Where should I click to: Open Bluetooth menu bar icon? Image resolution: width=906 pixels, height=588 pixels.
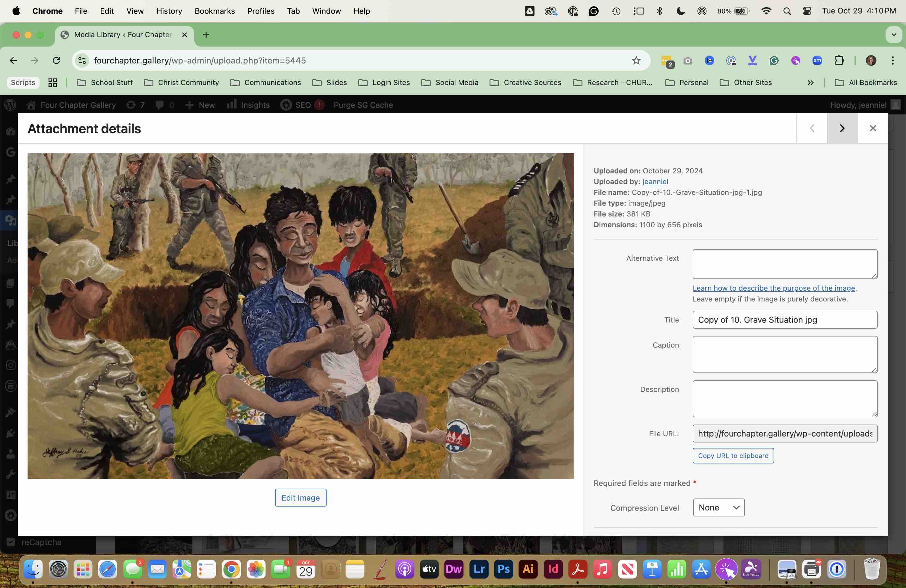(x=659, y=11)
